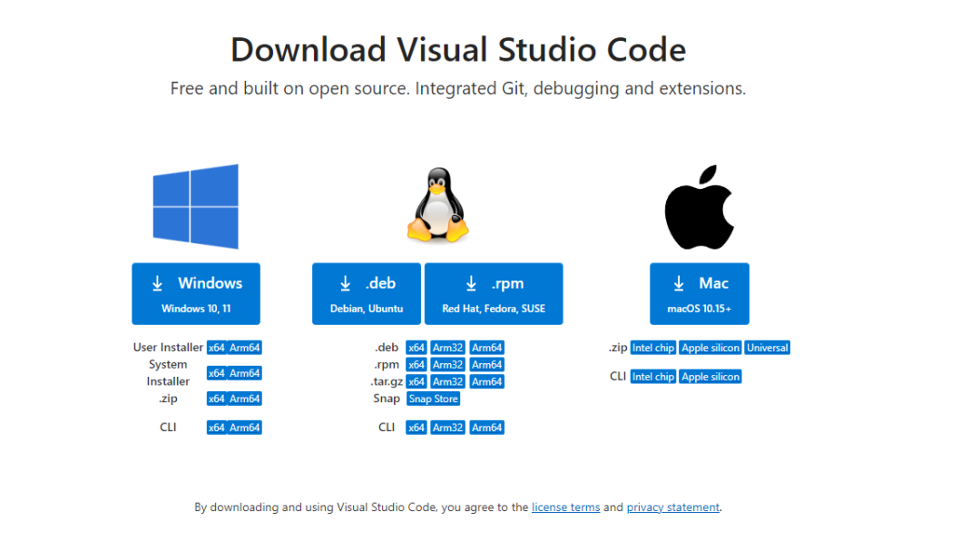
Task: Click the Apple logo icon
Action: pos(700,207)
